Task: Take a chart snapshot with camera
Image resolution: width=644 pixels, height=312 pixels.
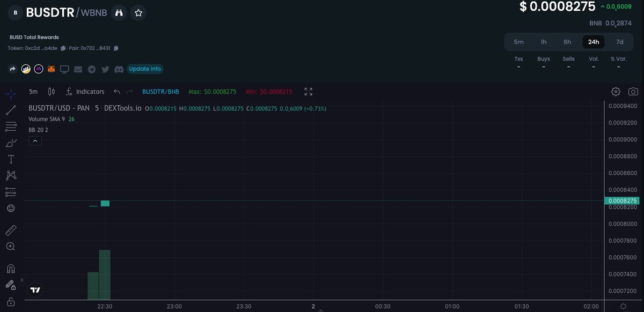Action: (x=633, y=92)
